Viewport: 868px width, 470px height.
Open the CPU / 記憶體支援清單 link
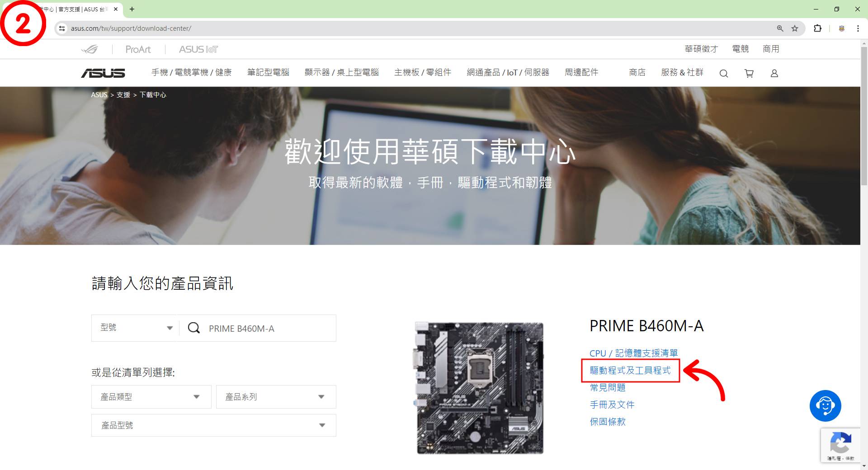[633, 353]
